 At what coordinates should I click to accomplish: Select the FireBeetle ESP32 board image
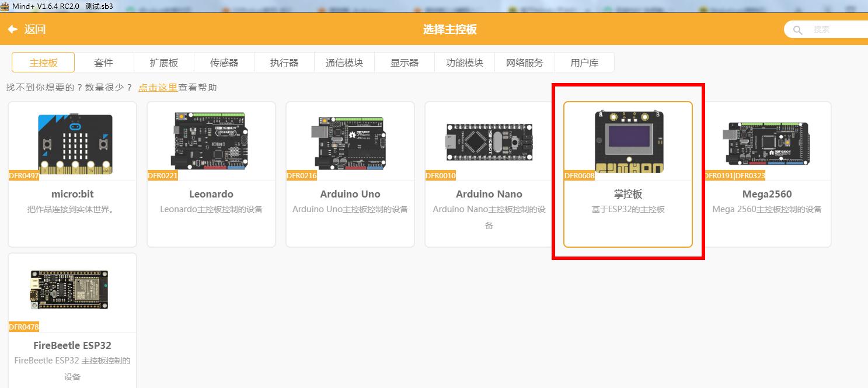(69, 290)
